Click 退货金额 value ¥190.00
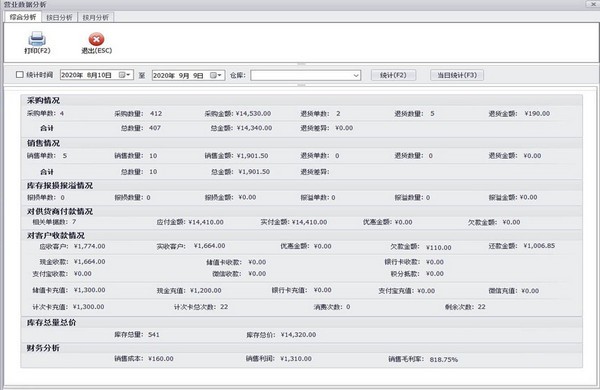Screen dimensions: 600x390 (537, 114)
